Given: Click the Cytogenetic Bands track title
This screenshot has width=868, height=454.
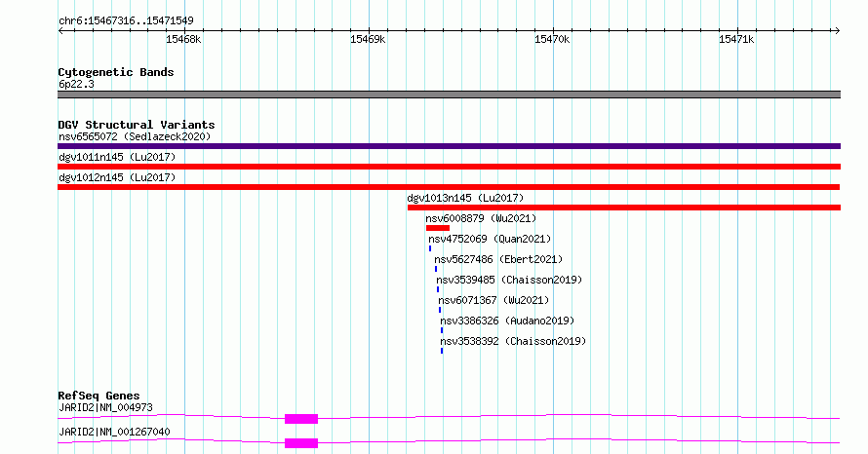Looking at the screenshot, I should 116,72.
